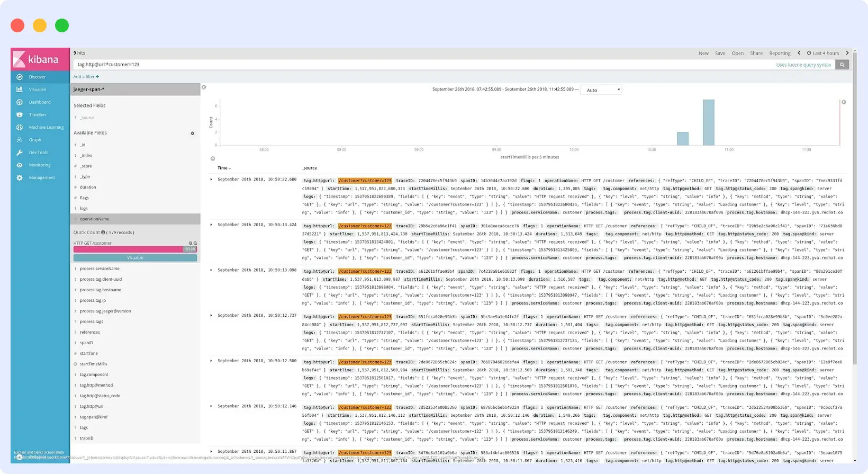Expand row dated 10:50:12.146
Viewport: 868px width, 474px height.
point(211,406)
